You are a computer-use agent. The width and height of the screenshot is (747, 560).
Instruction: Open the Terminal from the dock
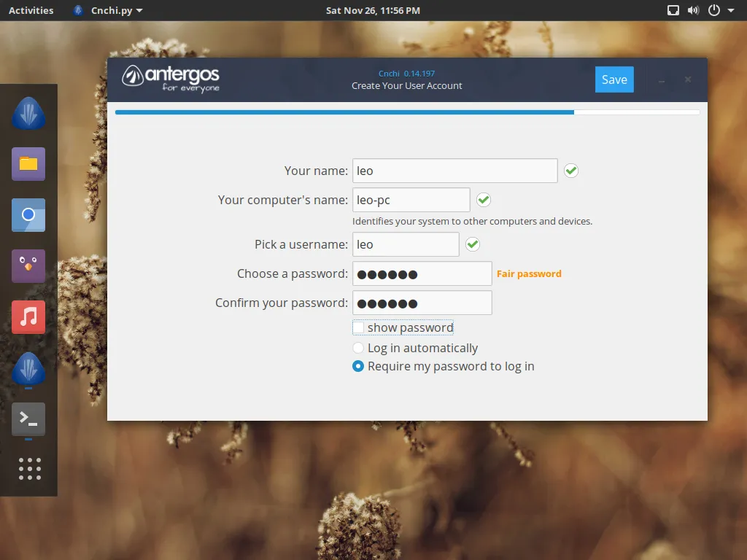tap(28, 419)
